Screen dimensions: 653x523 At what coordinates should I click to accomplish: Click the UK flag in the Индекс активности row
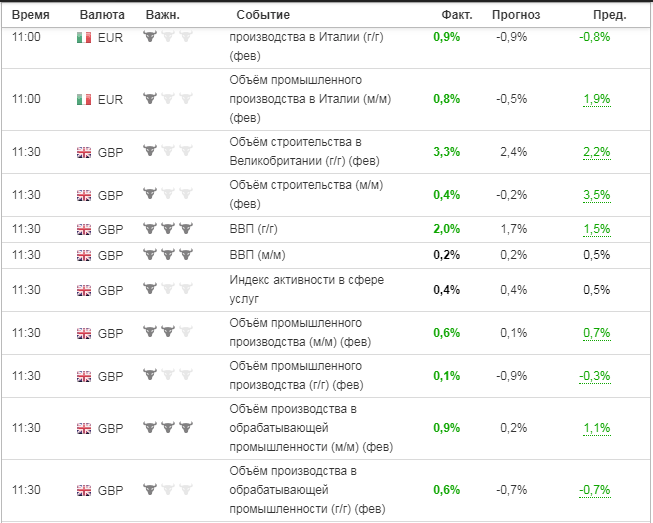[84, 290]
